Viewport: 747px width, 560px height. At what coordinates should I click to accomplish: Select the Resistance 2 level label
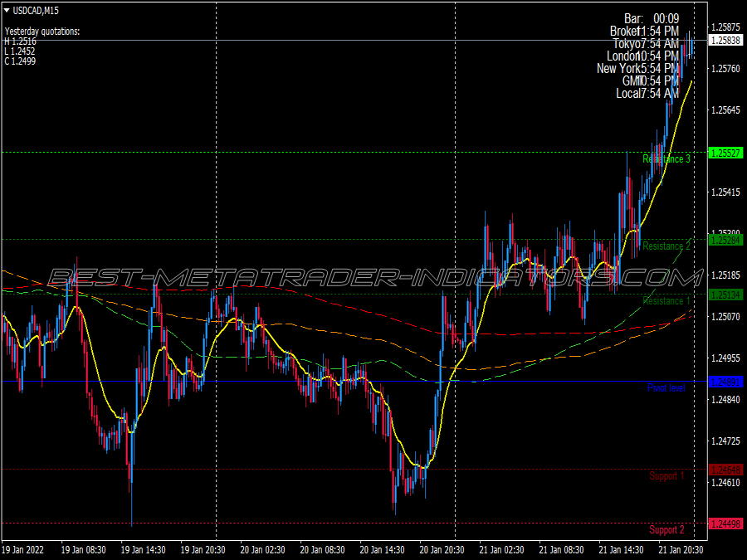point(666,246)
